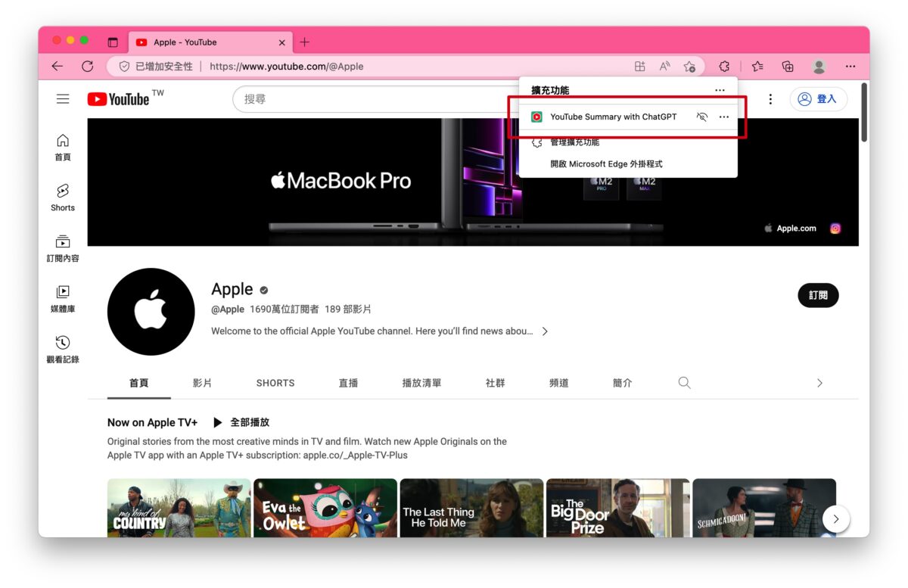Select the 簡介 channel tab
Viewport: 908px width, 588px height.
coord(622,383)
